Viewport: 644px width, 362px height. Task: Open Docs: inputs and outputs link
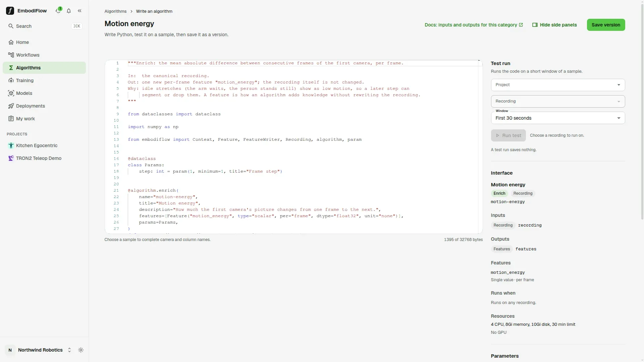click(474, 25)
